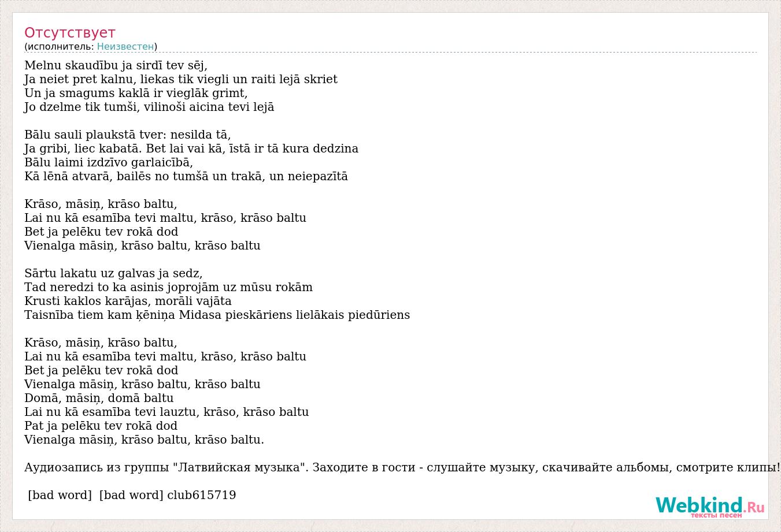
Task: Click the line 'Domā, māsiņ, domā baltu'
Action: [99, 398]
